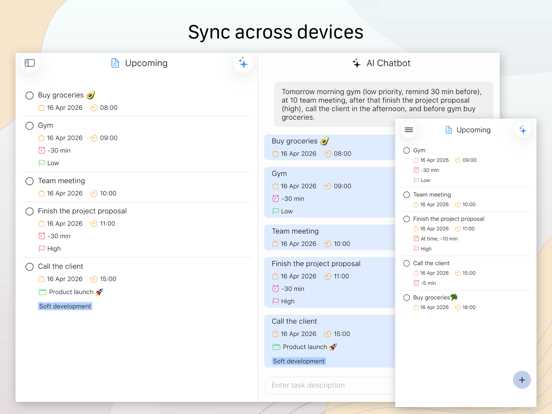Click the AI sparkle button in the phone window
This screenshot has height=414, width=552.
coord(523,130)
